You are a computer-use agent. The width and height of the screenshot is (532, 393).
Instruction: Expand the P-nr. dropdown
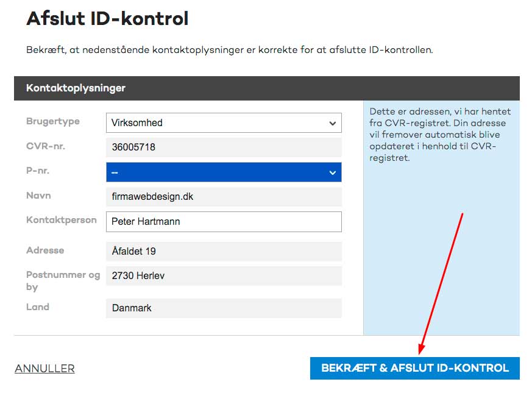coord(224,172)
